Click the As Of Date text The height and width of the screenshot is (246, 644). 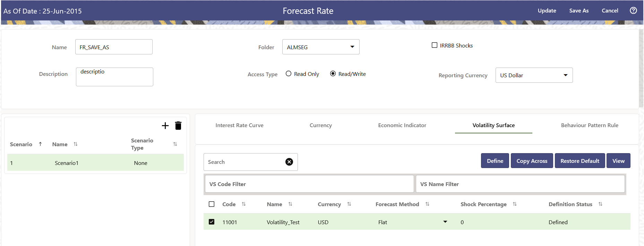43,11
